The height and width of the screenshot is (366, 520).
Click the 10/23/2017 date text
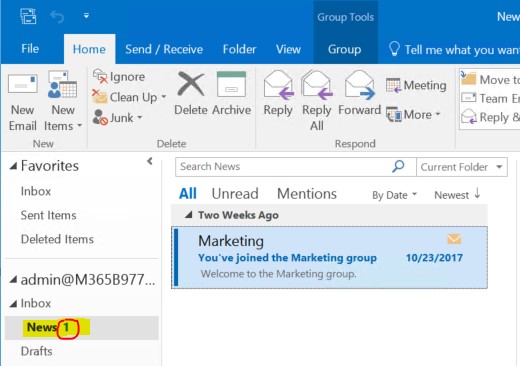click(434, 258)
